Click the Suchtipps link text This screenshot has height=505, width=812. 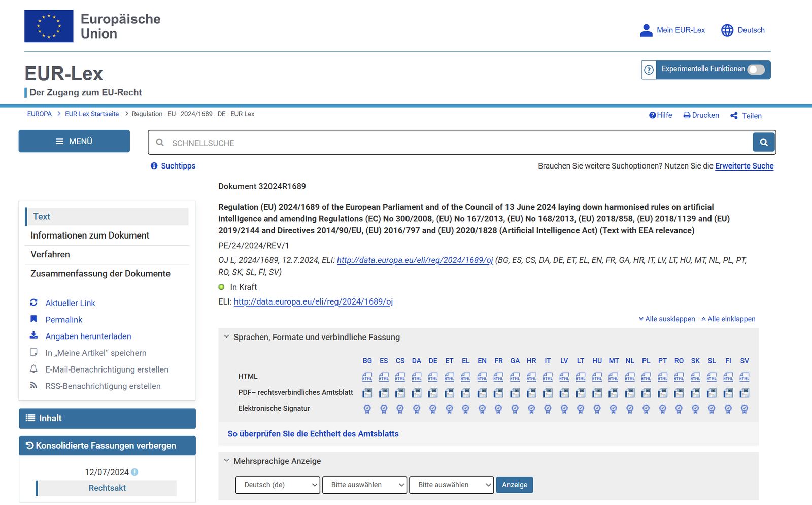pyautogui.click(x=178, y=166)
